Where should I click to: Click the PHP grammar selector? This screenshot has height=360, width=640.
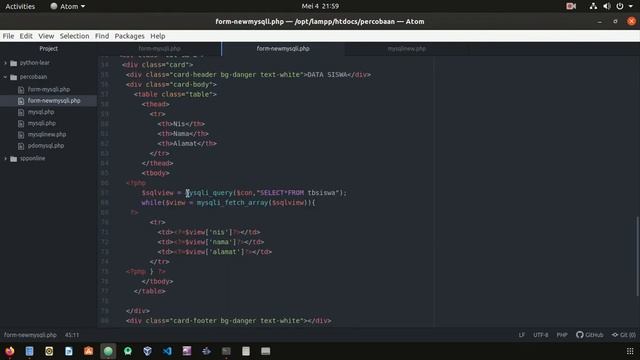coord(562,335)
